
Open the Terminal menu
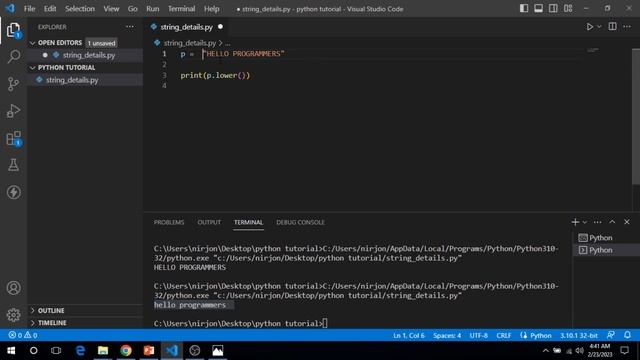coord(181,9)
